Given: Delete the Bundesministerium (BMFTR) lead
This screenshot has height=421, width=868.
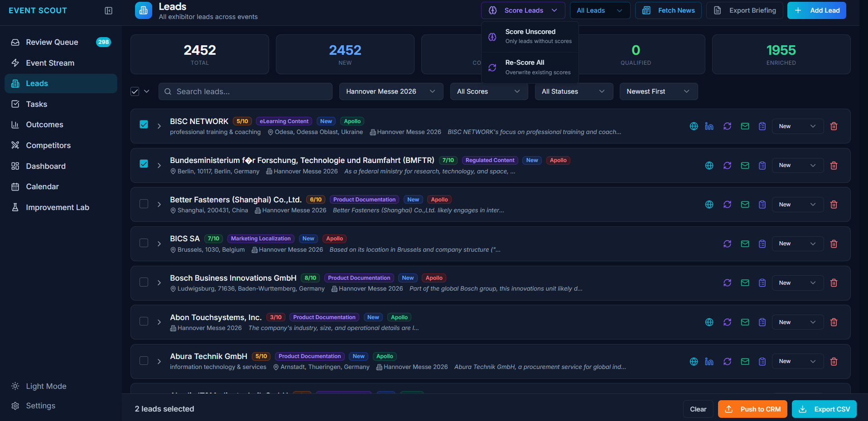Looking at the screenshot, I should (x=834, y=166).
